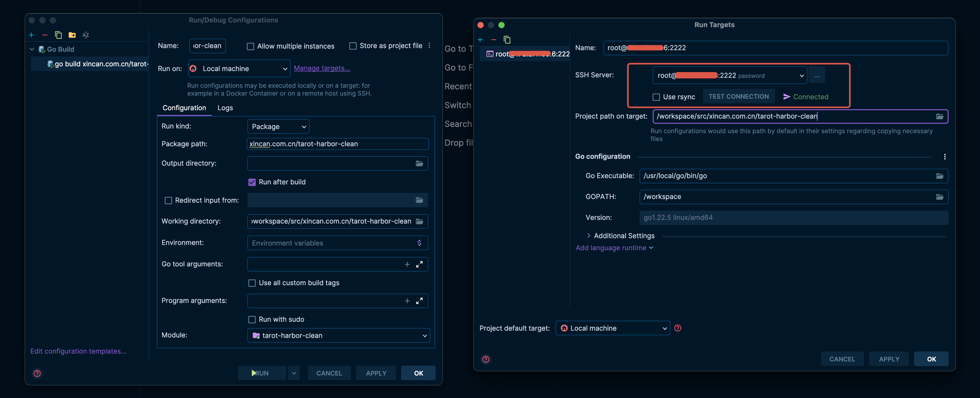Enable Use rsync checkbox
Image resolution: width=980 pixels, height=398 pixels.
coord(656,97)
